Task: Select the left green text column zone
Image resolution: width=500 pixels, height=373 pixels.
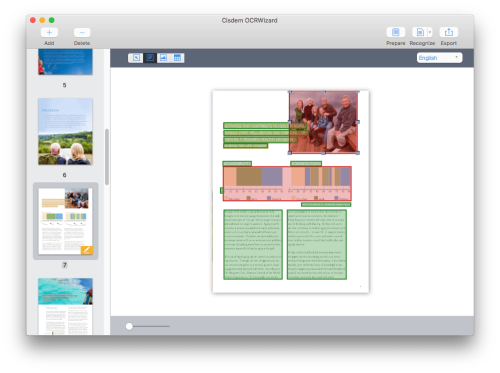Action: point(253,244)
